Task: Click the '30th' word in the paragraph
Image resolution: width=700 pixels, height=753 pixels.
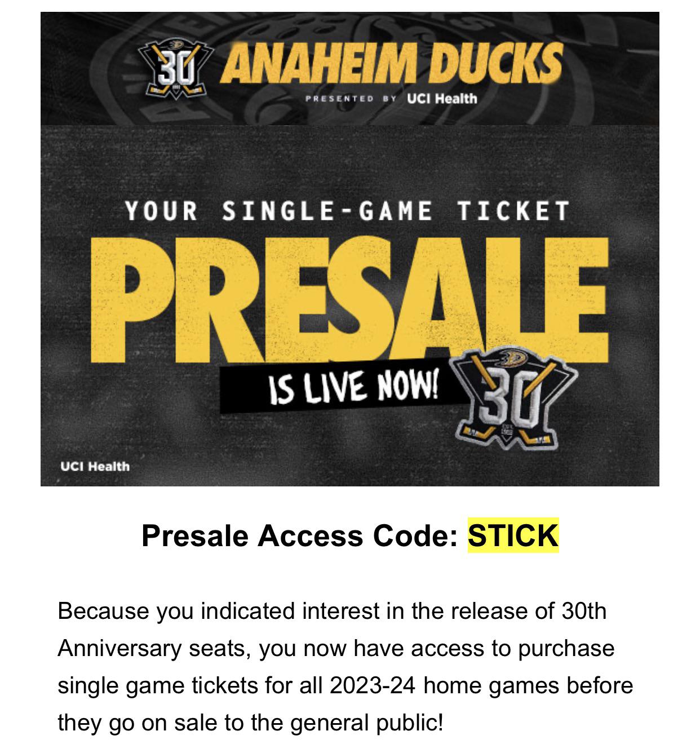Action: click(583, 611)
